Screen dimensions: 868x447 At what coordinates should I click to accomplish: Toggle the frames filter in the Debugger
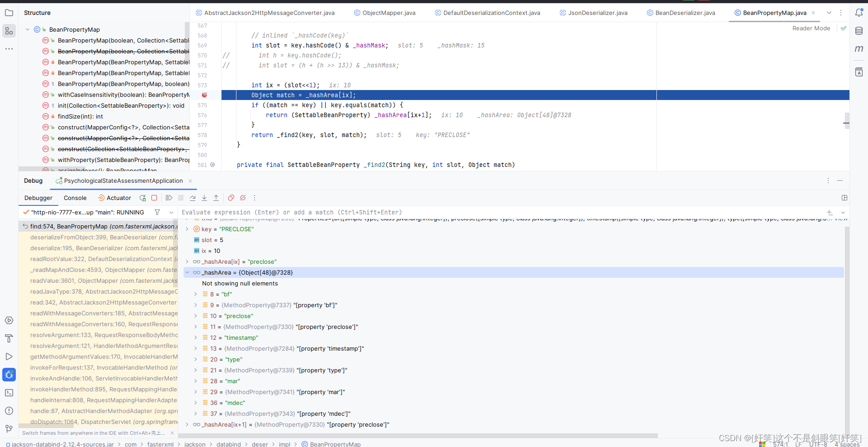(x=157, y=212)
